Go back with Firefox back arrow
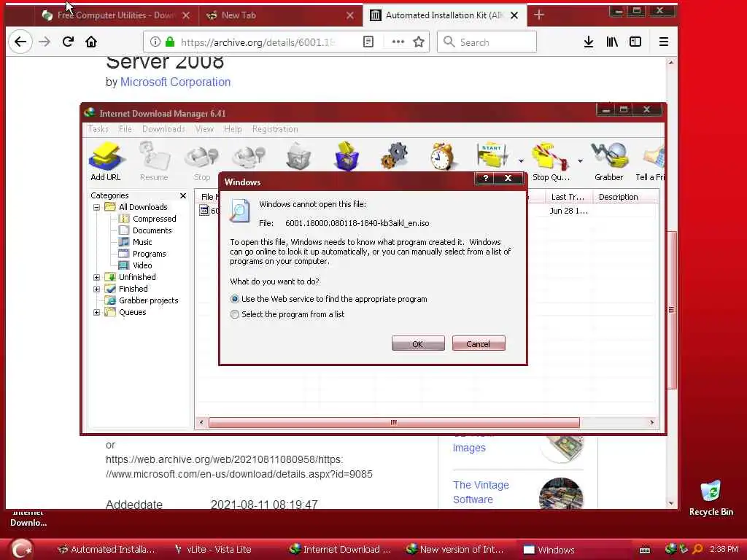This screenshot has width=747, height=560. click(x=20, y=42)
